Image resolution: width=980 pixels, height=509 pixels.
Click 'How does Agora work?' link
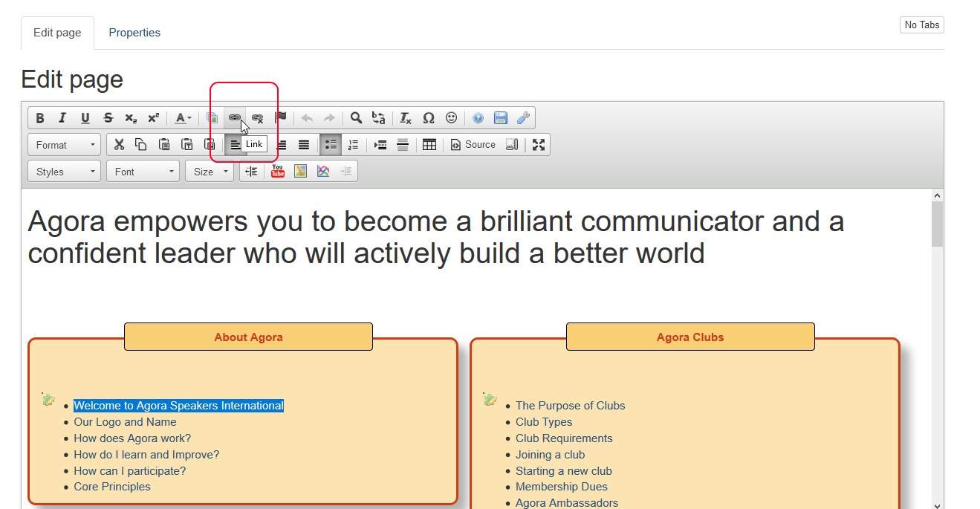click(132, 438)
